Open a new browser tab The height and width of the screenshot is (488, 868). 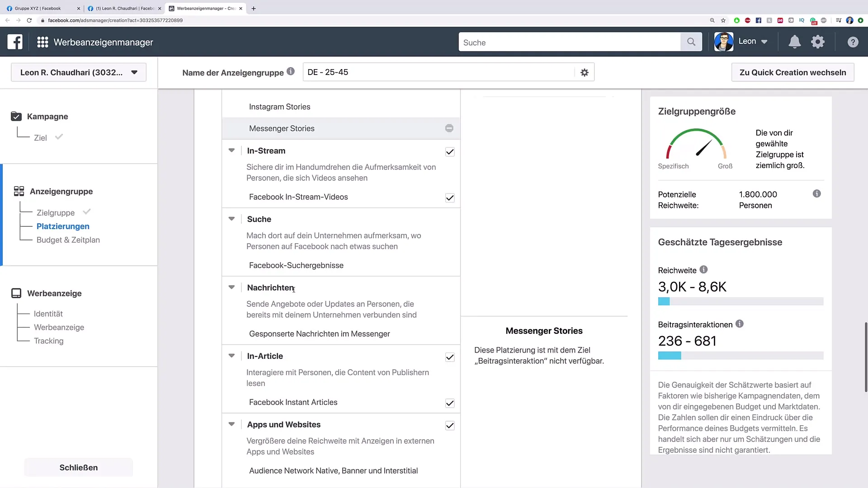(254, 8)
